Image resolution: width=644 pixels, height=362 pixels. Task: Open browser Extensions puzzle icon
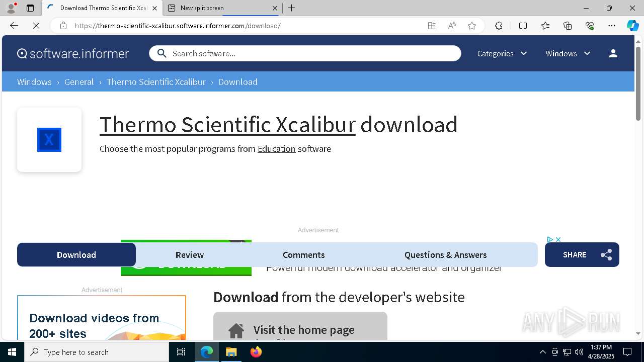click(499, 26)
